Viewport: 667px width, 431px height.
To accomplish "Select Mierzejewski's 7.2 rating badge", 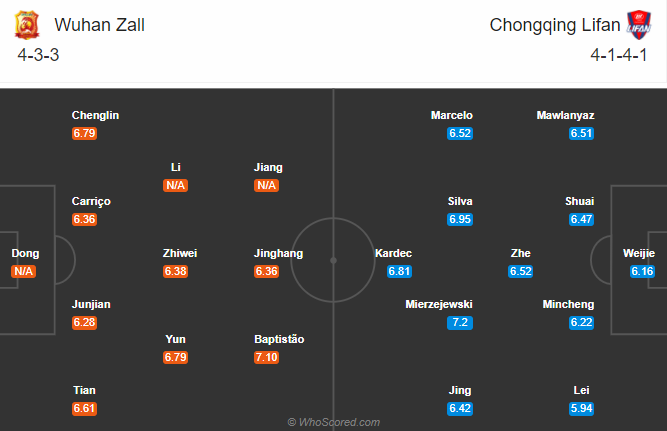I will coord(460,322).
